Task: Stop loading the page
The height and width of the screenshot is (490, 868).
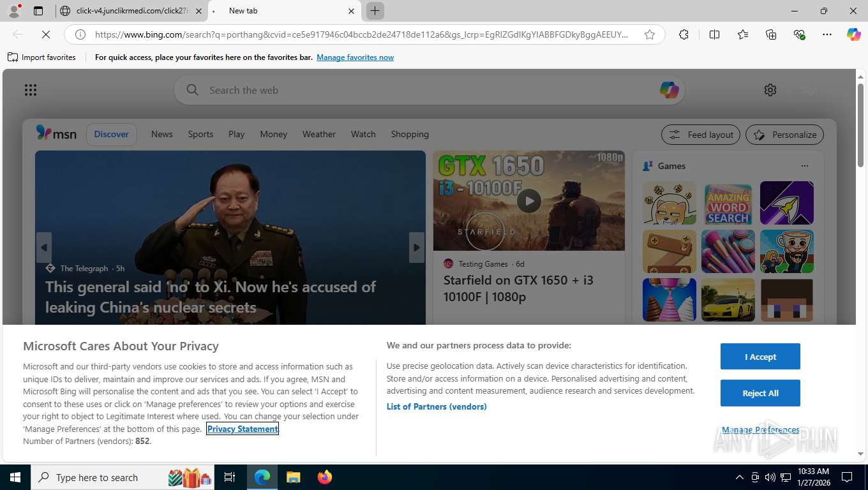Action: tap(46, 34)
